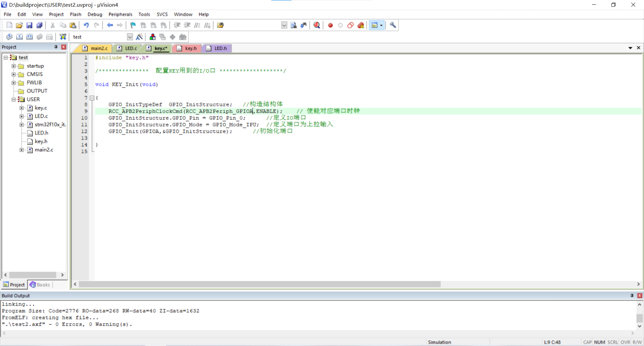The height and width of the screenshot is (346, 644).
Task: Open the File menu
Action: 7,14
